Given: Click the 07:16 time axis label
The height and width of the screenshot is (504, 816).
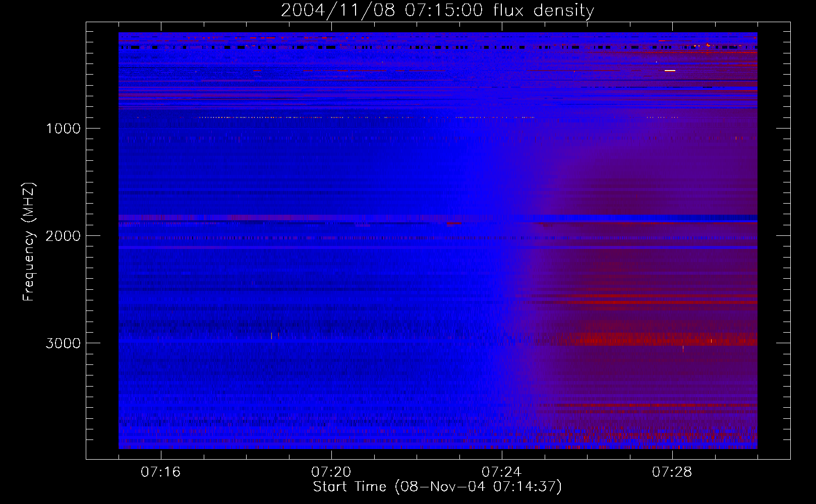Looking at the screenshot, I should (x=160, y=472).
